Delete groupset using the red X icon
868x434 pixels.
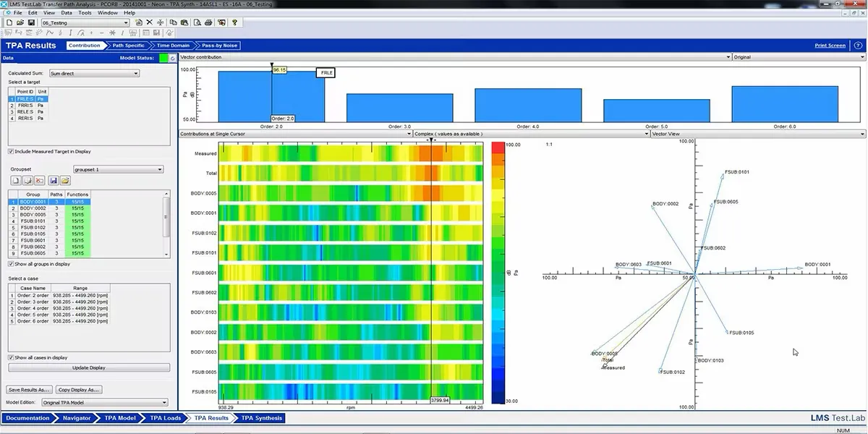[x=39, y=180]
